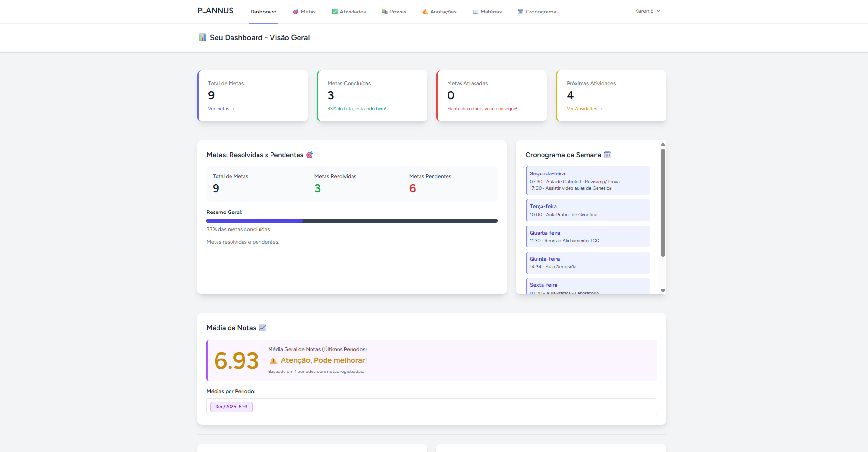Click the schedule scrollbar down arrow

(663, 291)
